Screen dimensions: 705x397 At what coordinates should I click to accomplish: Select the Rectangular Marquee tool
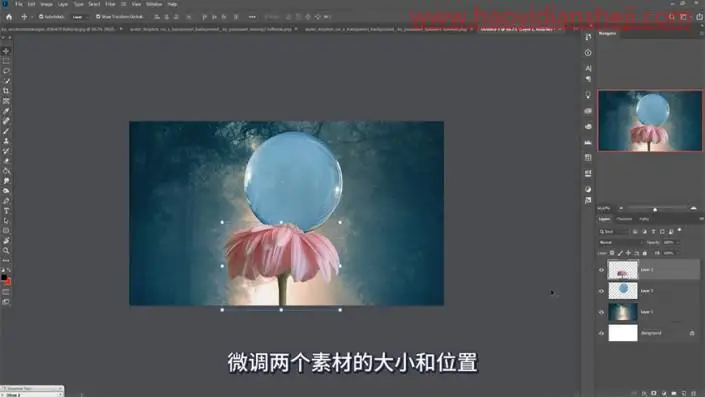(x=6, y=61)
